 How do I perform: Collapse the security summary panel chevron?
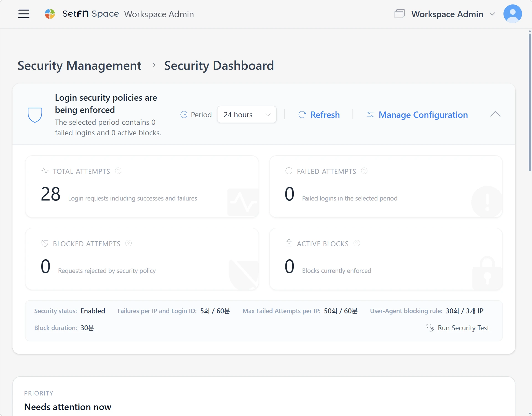(495, 114)
